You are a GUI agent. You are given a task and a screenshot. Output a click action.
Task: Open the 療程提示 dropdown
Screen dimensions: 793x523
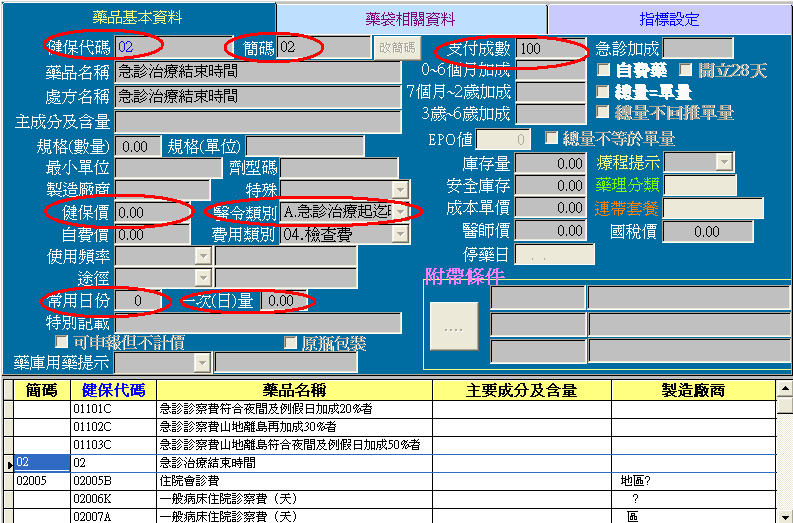pyautogui.click(x=723, y=162)
